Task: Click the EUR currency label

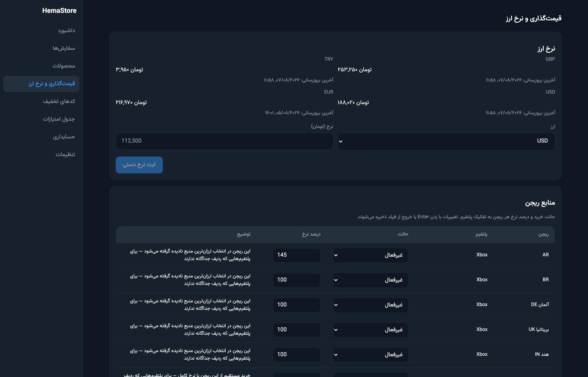Action: [329, 92]
